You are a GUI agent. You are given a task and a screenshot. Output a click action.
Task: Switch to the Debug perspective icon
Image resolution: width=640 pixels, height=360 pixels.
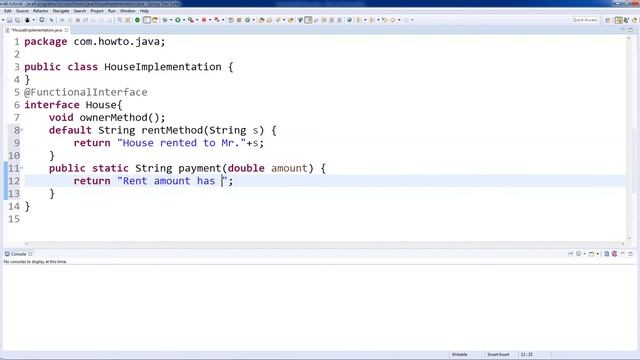(x=626, y=20)
